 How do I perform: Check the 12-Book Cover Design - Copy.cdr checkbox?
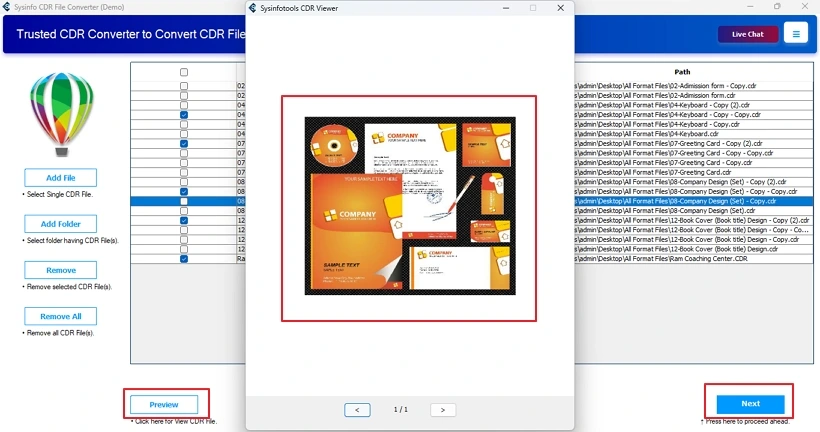pos(184,240)
